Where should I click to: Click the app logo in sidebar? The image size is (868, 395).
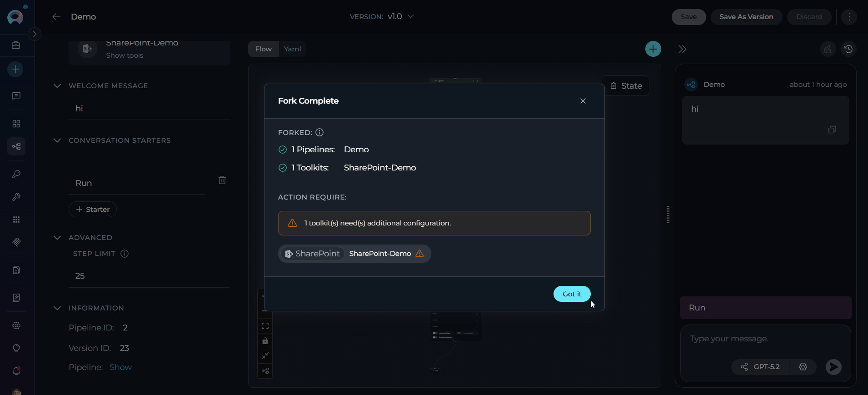coord(15,17)
